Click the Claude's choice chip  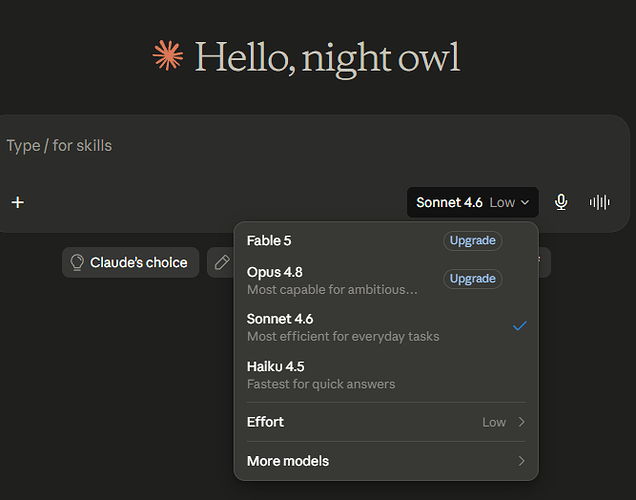(x=130, y=262)
